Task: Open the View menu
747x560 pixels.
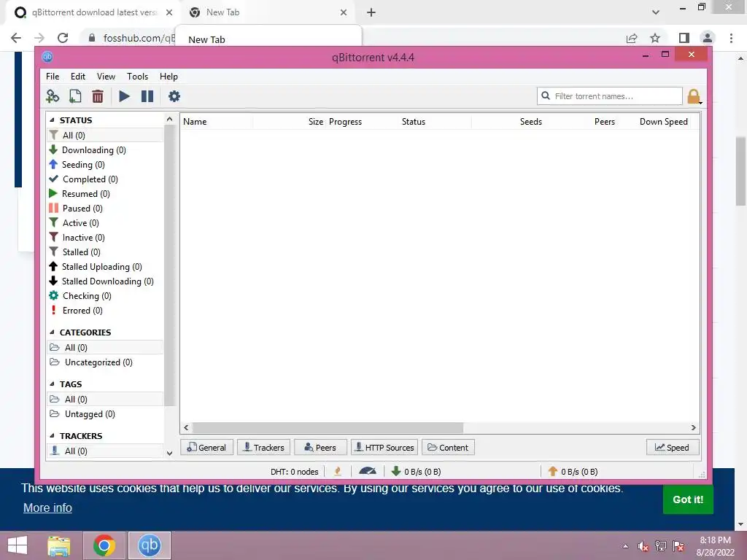Action: 106,77
